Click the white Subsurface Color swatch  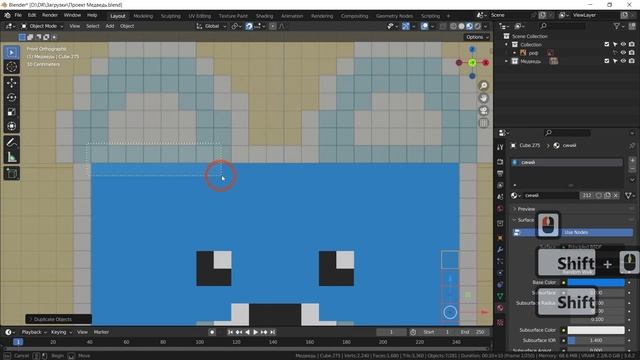pyautogui.click(x=596, y=330)
